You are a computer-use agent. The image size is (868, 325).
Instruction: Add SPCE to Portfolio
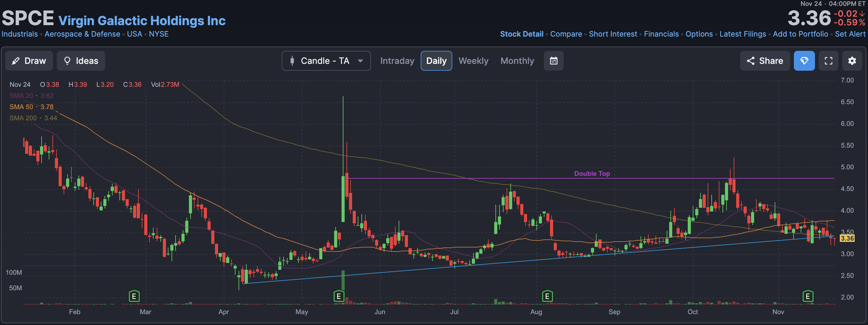click(800, 34)
